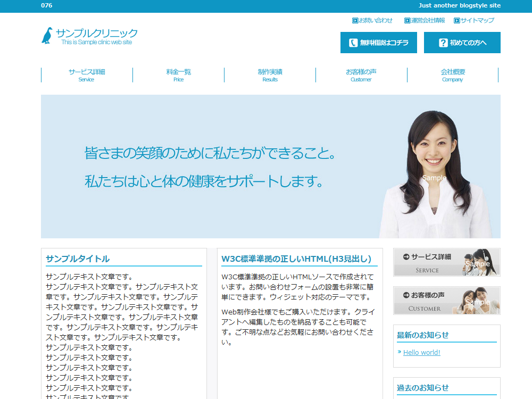Click the phone icon on 無料相談はコチラ
This screenshot has width=532, height=399.
coord(353,43)
